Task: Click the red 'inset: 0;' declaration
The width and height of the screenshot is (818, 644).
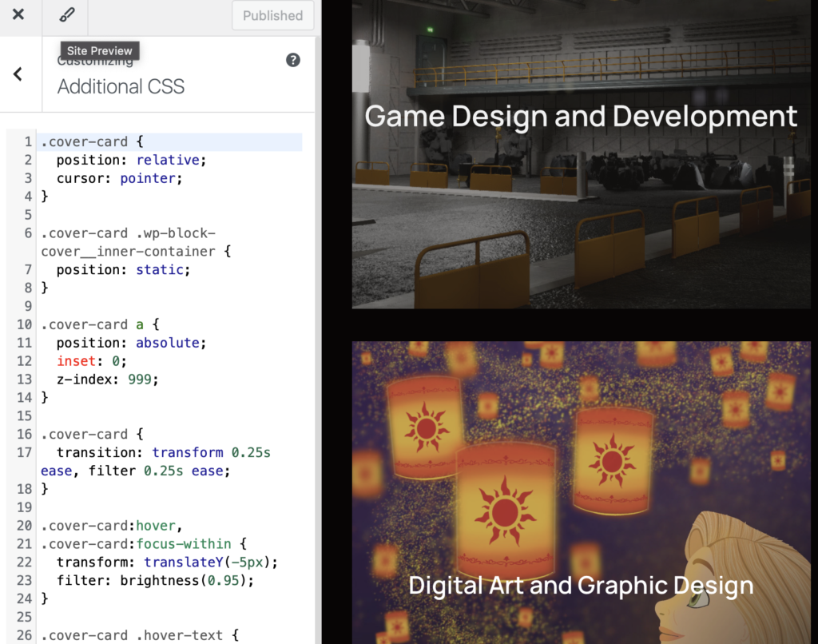Action: pyautogui.click(x=92, y=361)
